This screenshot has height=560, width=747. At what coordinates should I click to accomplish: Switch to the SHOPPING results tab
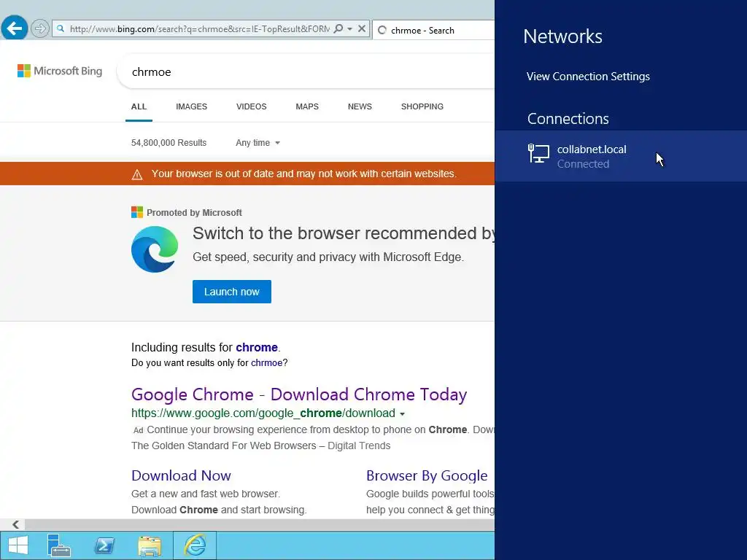[x=422, y=106]
